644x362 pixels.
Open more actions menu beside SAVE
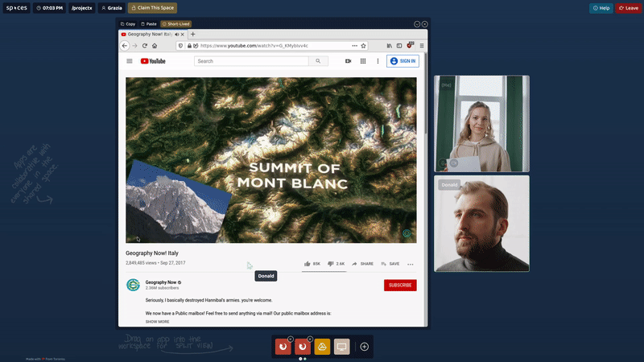click(x=411, y=265)
